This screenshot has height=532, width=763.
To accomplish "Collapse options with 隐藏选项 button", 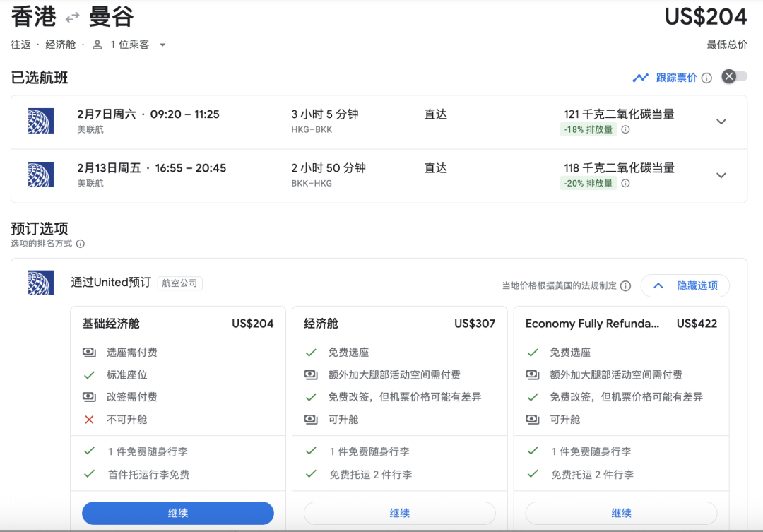I will coord(685,285).
